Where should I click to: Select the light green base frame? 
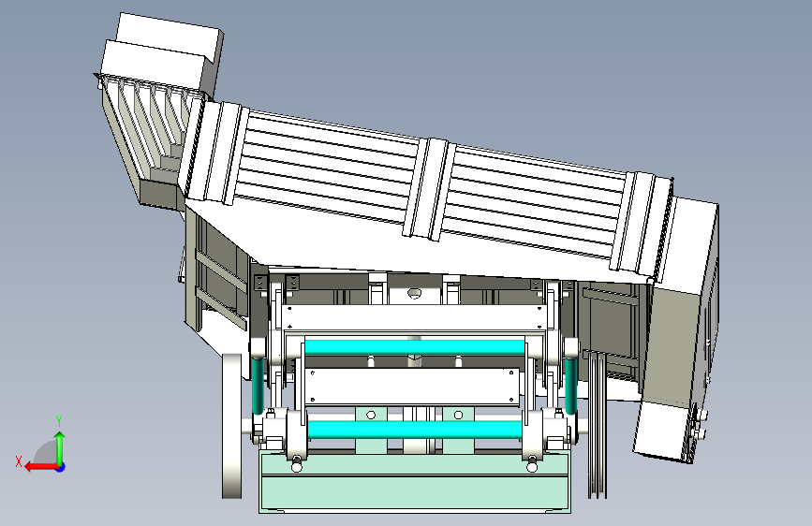(x=415, y=481)
